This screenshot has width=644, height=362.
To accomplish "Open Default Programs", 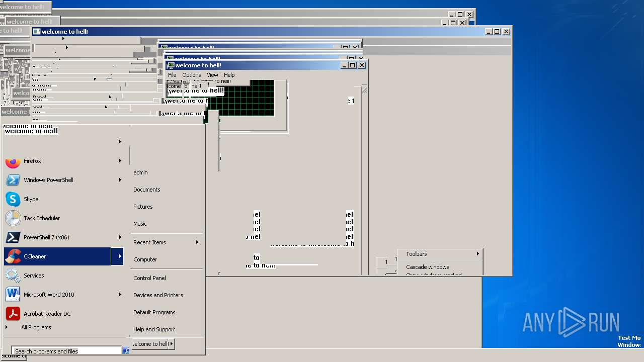I will pyautogui.click(x=154, y=312).
